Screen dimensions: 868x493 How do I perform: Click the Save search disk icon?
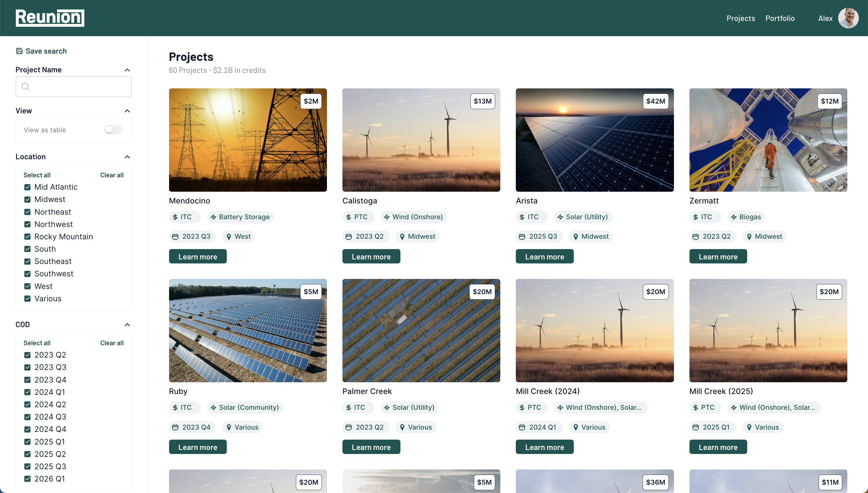point(19,51)
